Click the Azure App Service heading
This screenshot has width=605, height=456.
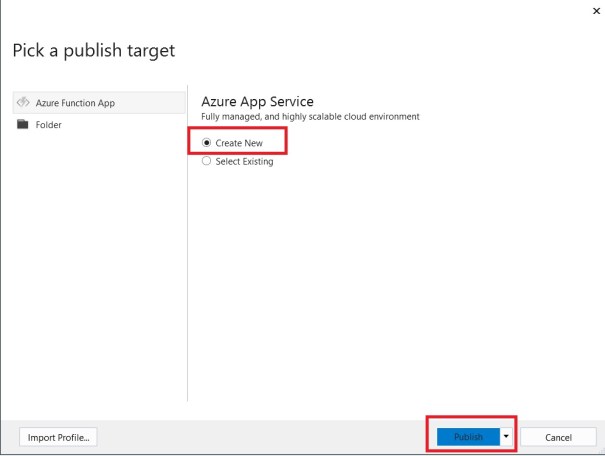click(x=257, y=101)
